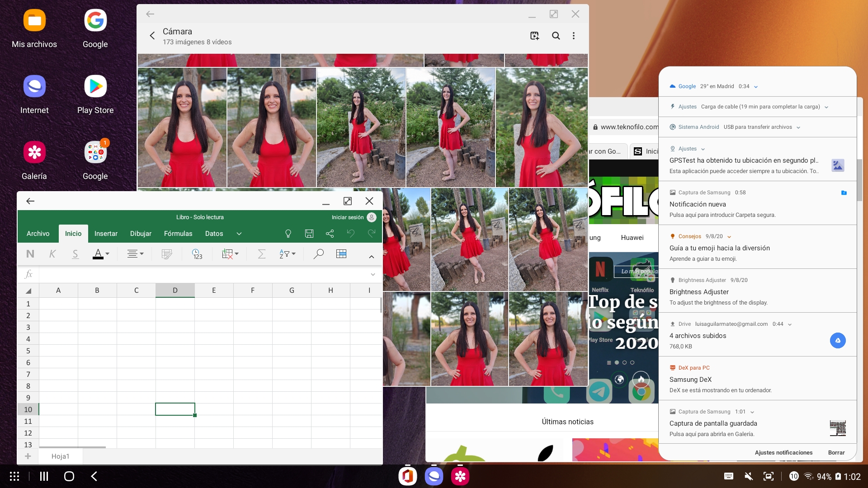
Task: Toggle italic K formatting button
Action: (52, 254)
